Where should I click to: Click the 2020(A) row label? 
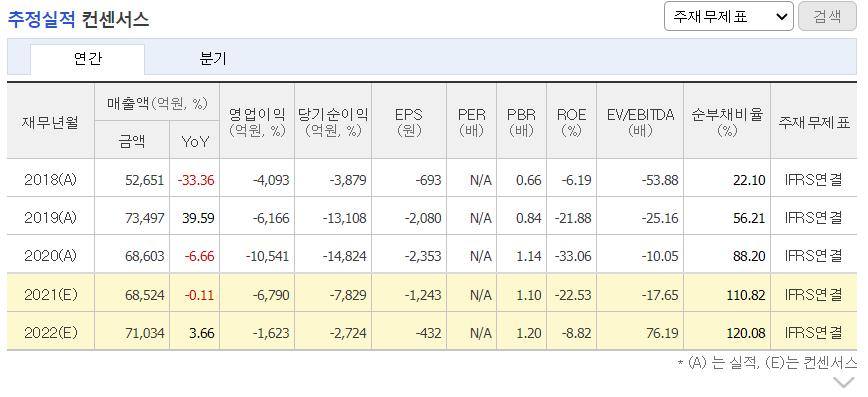pyautogui.click(x=50, y=256)
